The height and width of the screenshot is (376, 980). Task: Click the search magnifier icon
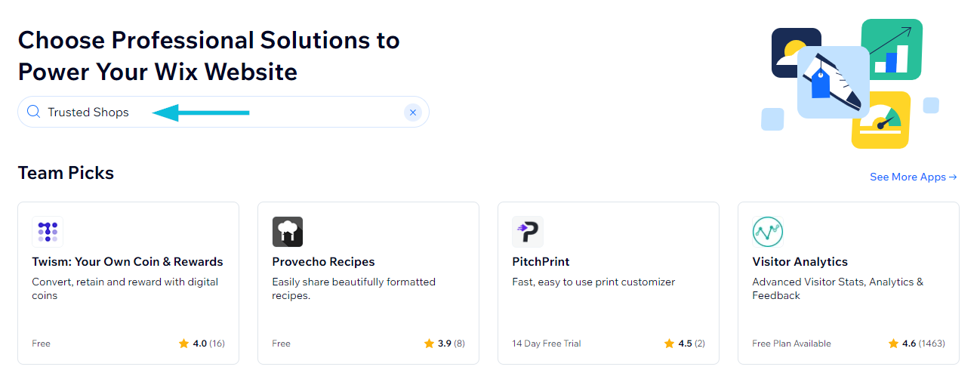point(33,112)
